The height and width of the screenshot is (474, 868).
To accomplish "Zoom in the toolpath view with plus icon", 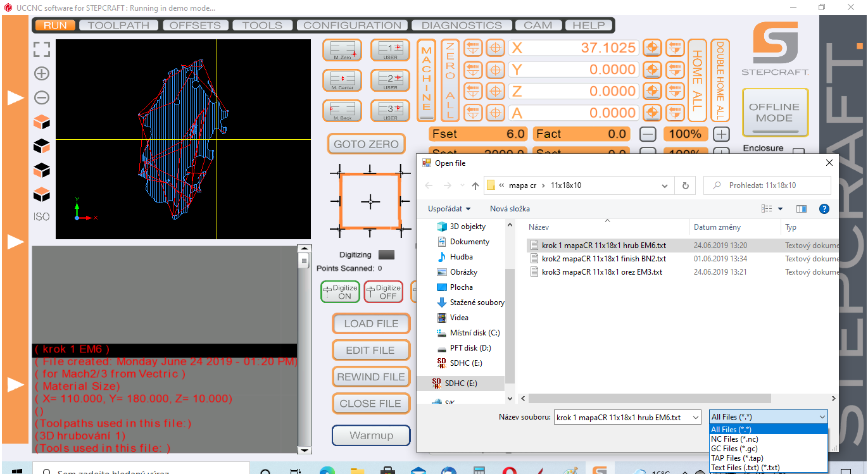I will (42, 73).
